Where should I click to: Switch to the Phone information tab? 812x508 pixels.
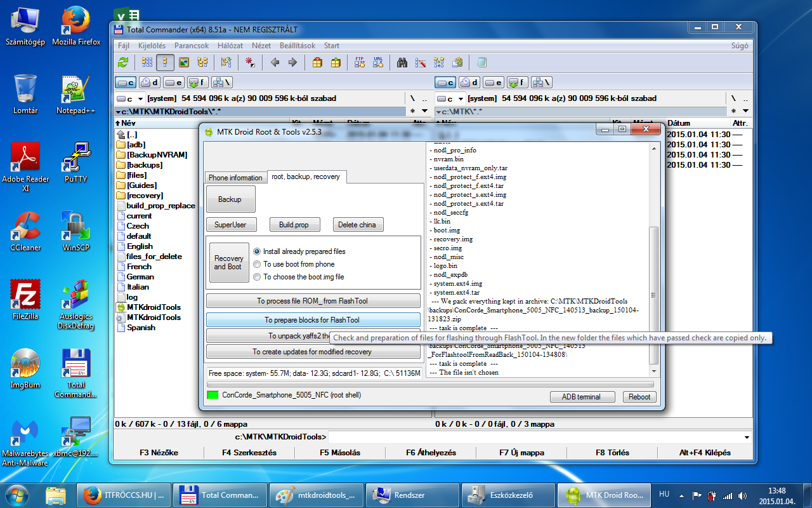click(x=235, y=178)
